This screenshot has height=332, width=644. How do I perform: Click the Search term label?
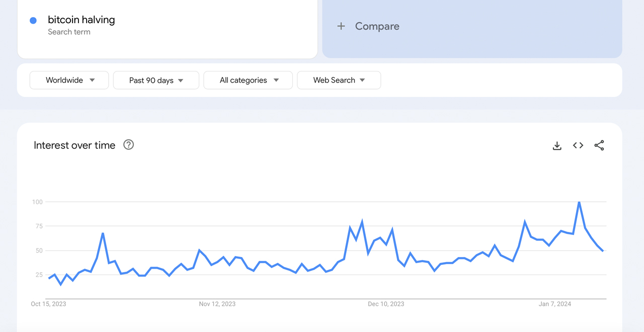coord(69,32)
